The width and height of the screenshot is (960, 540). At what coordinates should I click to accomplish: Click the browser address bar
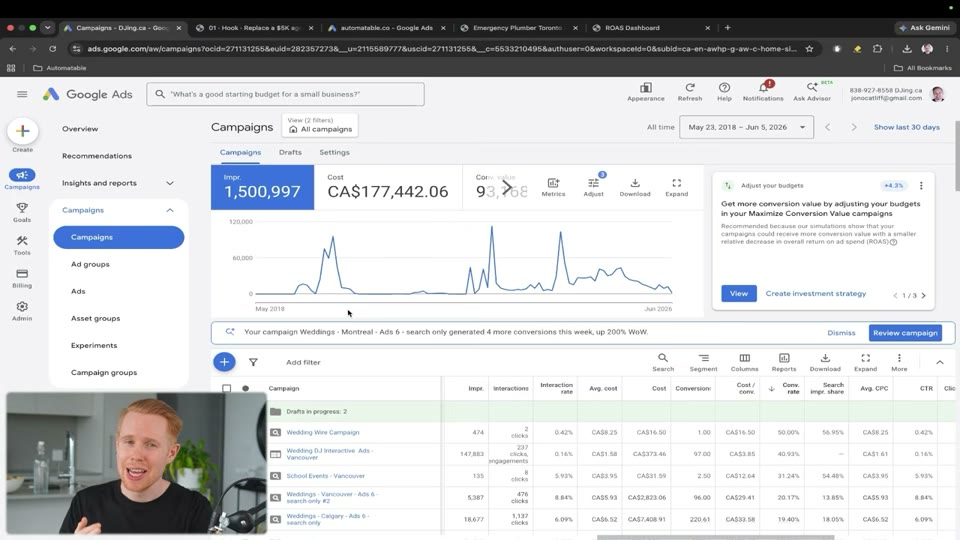point(441,48)
